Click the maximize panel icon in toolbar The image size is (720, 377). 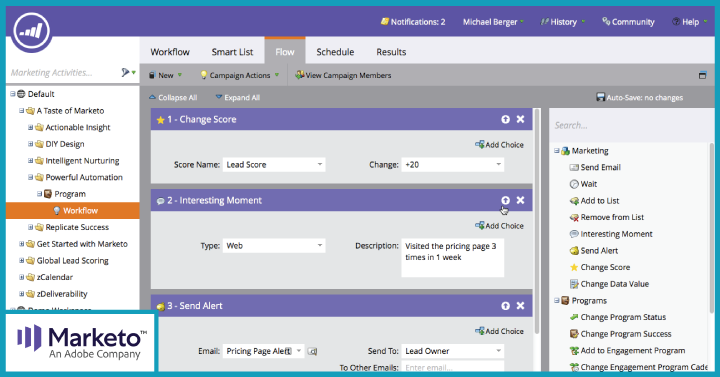click(703, 75)
